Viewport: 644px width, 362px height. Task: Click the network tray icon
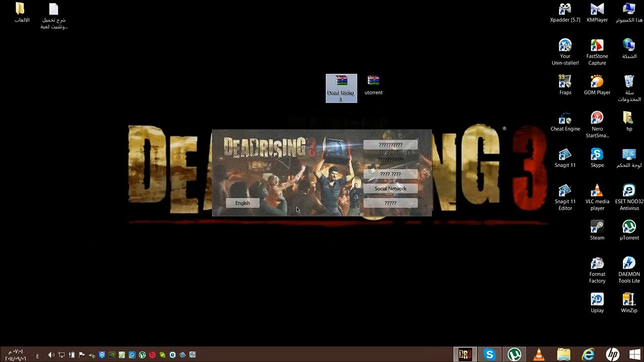[61, 355]
